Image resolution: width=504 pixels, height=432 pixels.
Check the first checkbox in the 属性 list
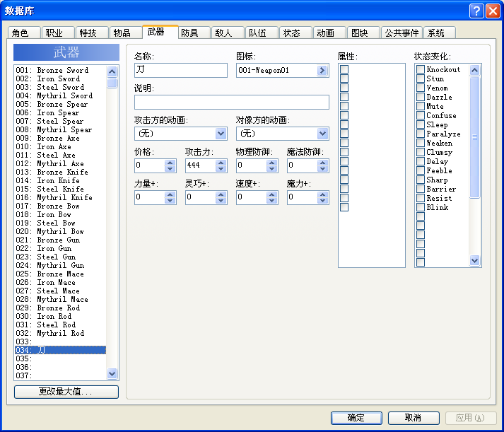[x=344, y=69]
